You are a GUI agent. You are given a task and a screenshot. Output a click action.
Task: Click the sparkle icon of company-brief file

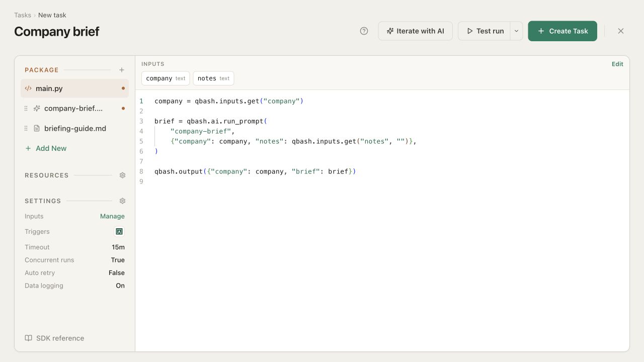click(x=37, y=108)
